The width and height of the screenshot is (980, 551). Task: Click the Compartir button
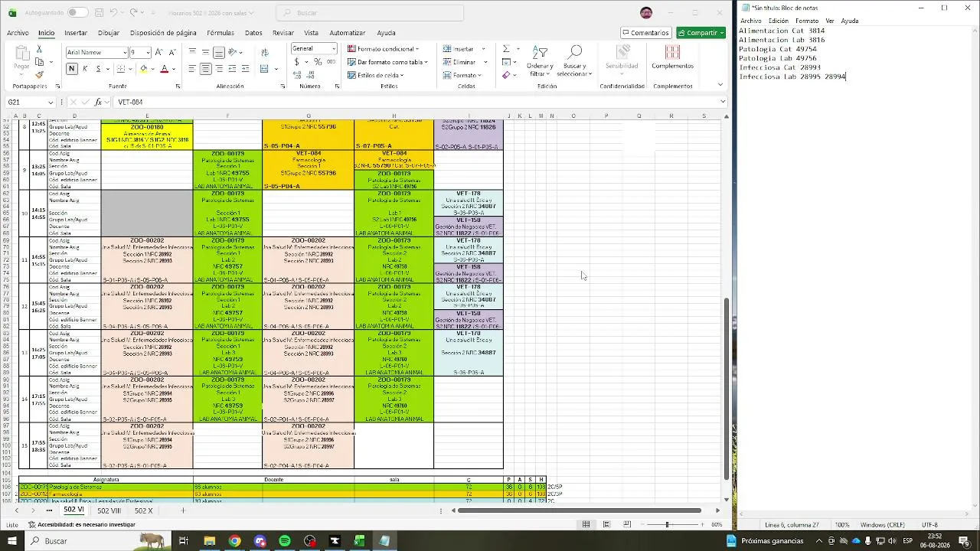(701, 33)
